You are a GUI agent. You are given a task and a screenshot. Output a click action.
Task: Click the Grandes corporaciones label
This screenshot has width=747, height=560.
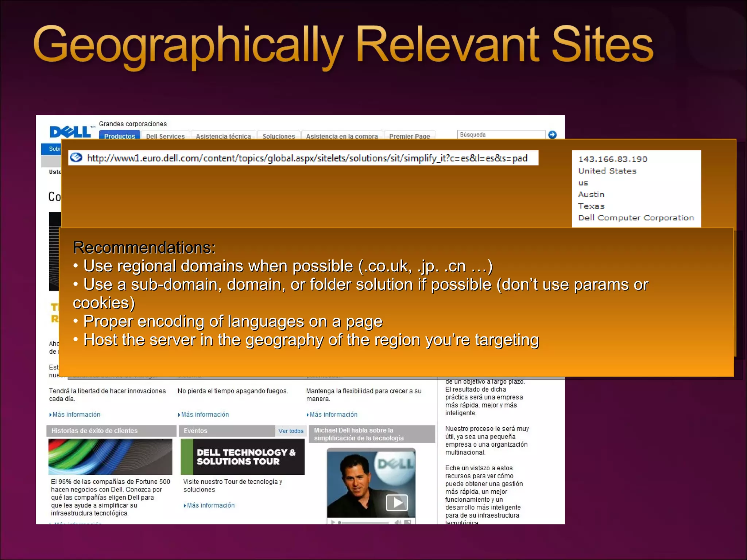pyautogui.click(x=133, y=124)
